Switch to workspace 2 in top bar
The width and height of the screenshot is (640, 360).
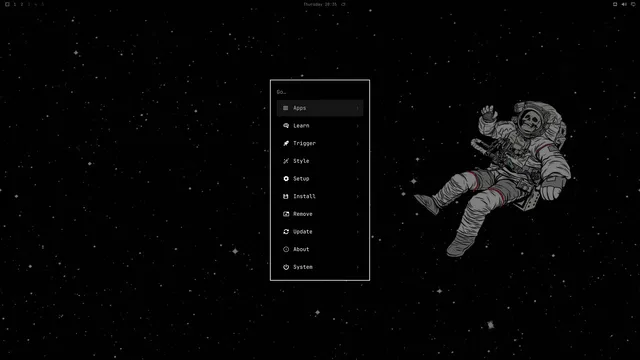(22, 4)
